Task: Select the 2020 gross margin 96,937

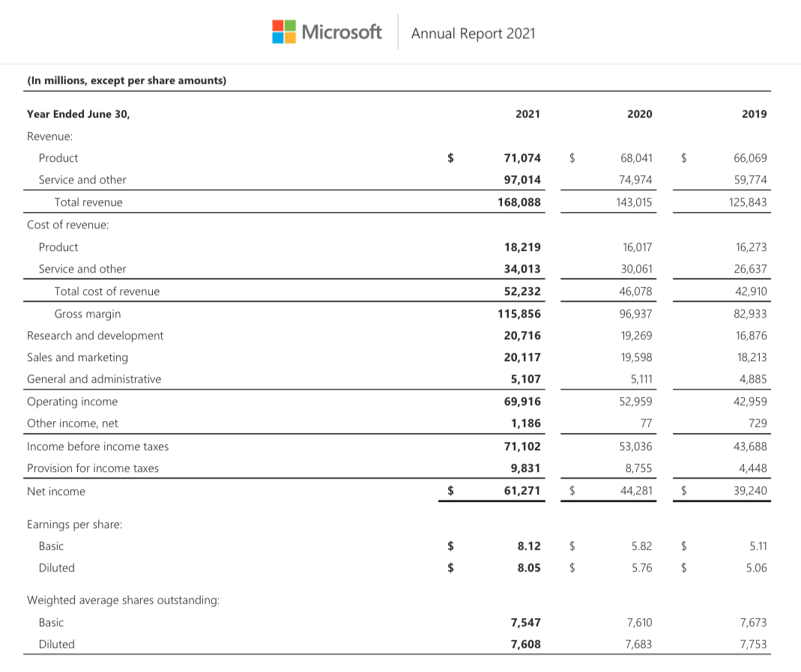Action: coord(636,314)
